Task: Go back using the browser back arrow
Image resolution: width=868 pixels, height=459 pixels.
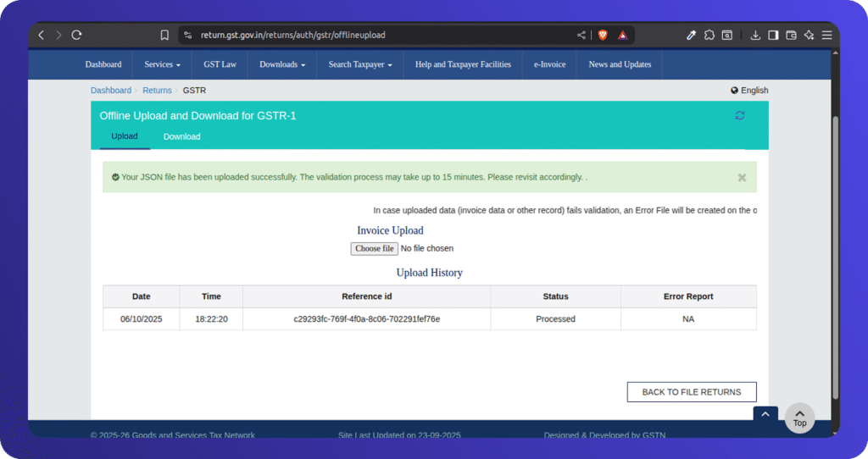Action: point(41,35)
